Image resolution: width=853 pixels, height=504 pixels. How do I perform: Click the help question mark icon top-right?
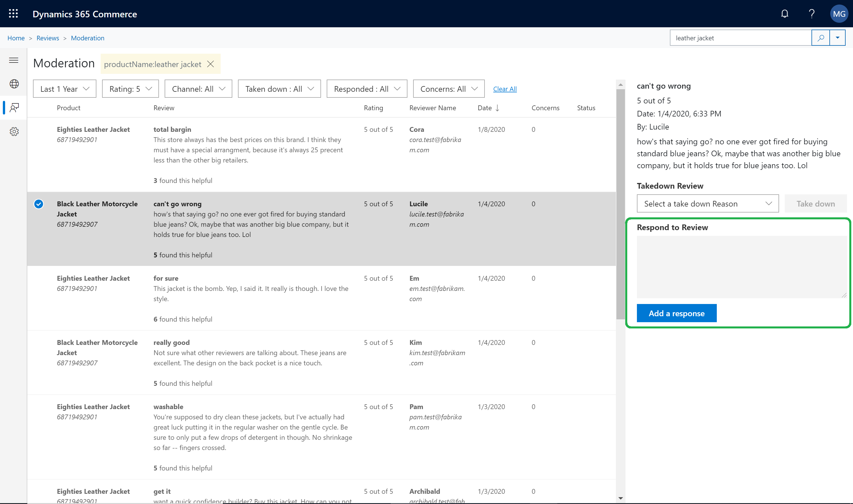[x=811, y=13]
